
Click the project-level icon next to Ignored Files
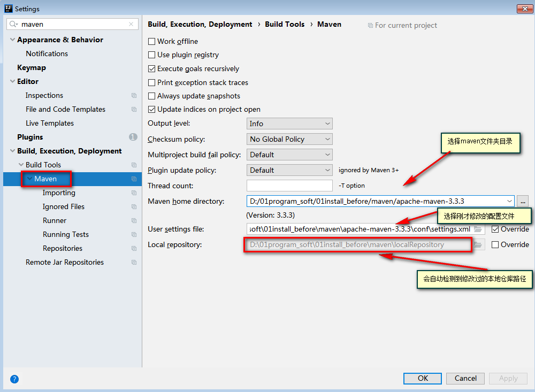[x=134, y=207]
